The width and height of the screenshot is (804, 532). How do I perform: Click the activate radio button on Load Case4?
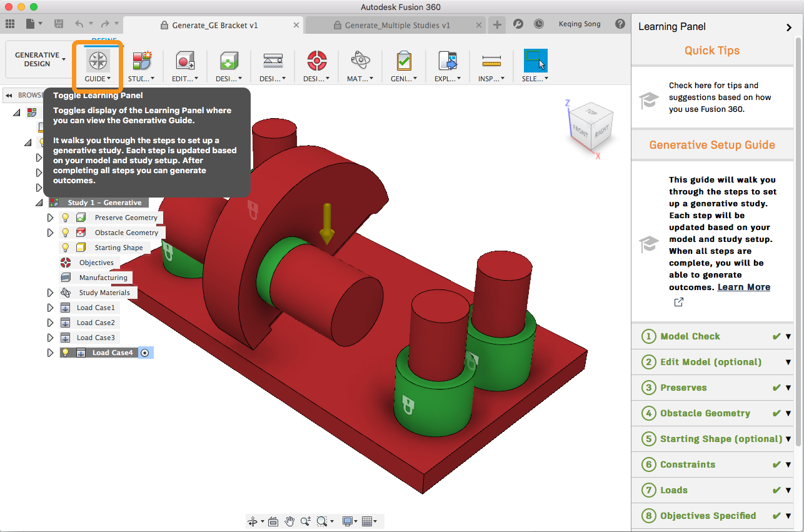145,353
